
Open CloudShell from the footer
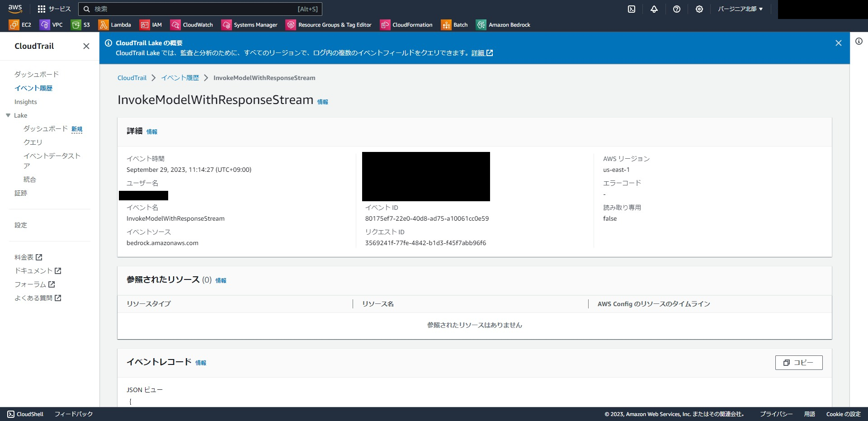coord(26,414)
